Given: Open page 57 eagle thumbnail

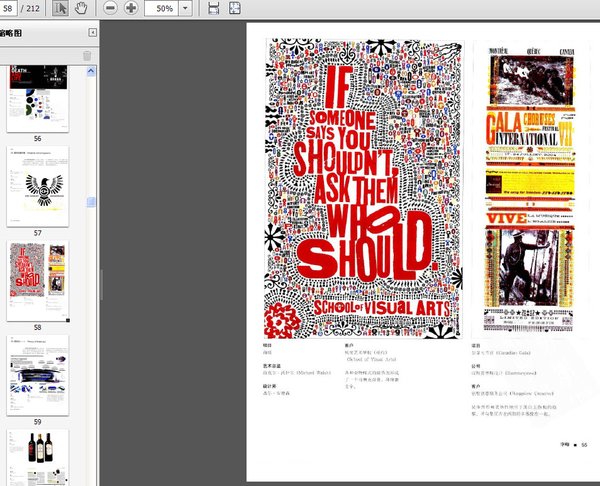Looking at the screenshot, I should (38, 185).
